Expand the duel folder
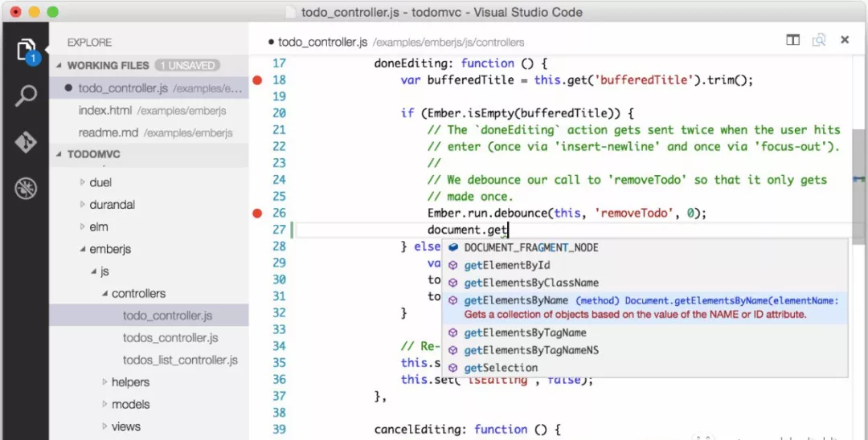Image resolution: width=868 pixels, height=440 pixels. [82, 181]
